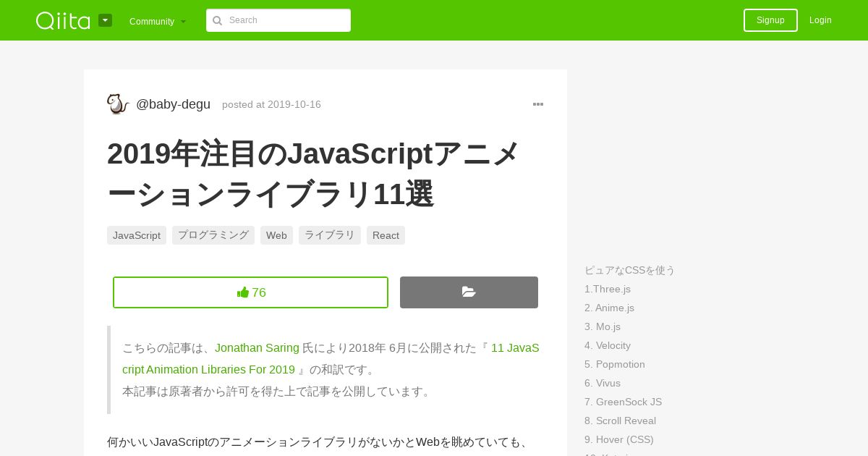Click the article title 2019年注目のJavaScript
Image resolution: width=868 pixels, height=456 pixels.
[x=314, y=173]
